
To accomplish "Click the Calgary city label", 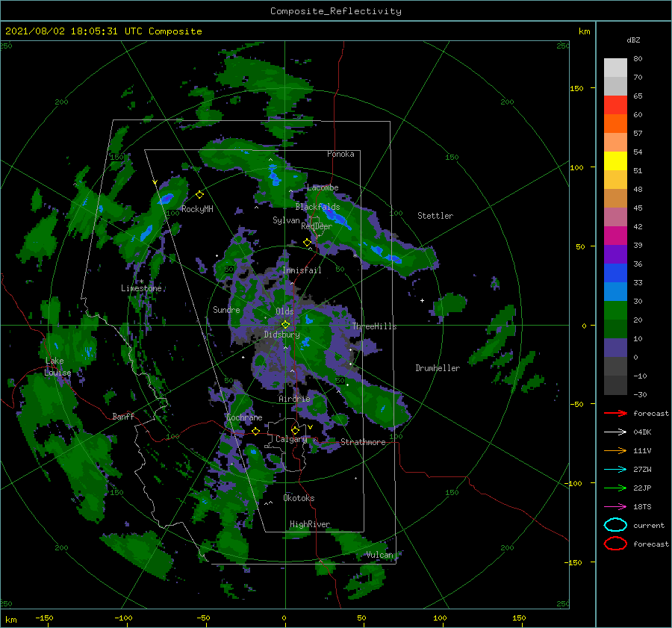I will 291,439.
